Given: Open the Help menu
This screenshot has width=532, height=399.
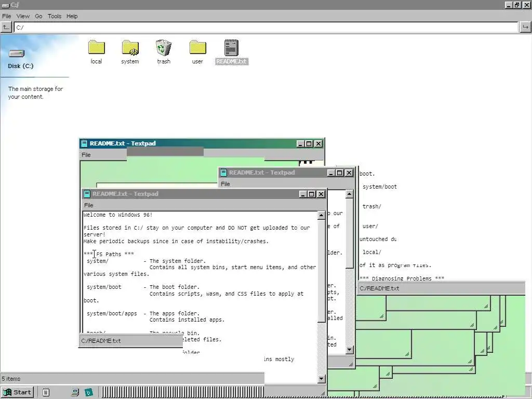Looking at the screenshot, I should pos(72,16).
